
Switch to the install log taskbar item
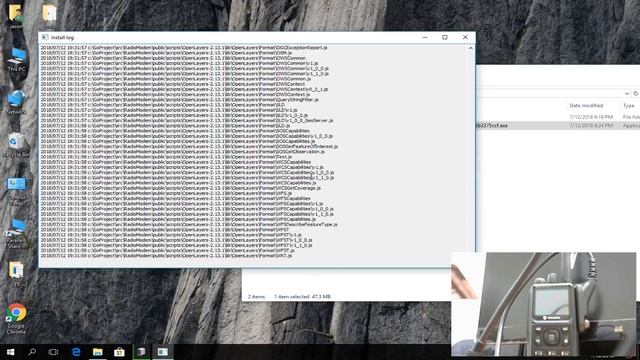[162, 352]
